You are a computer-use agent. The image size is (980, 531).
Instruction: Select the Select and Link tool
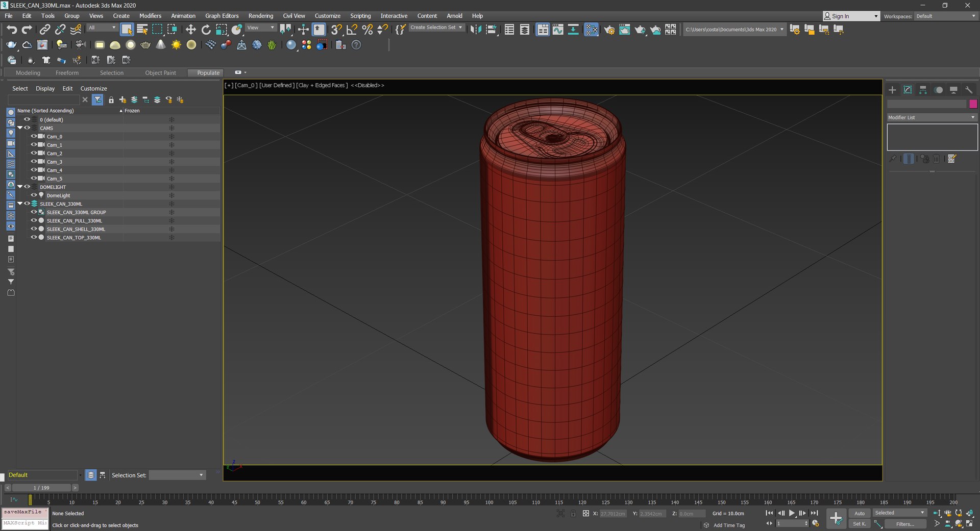tap(45, 30)
